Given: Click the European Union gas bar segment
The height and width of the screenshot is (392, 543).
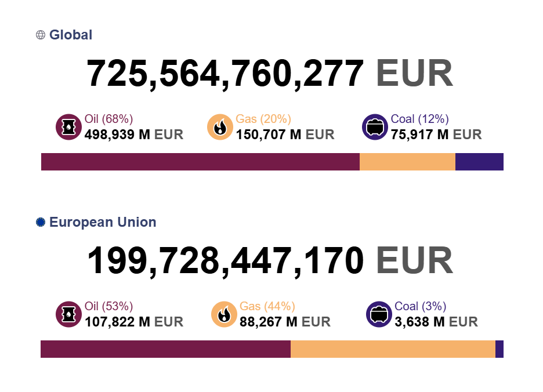Looking at the screenshot, I should 393,349.
